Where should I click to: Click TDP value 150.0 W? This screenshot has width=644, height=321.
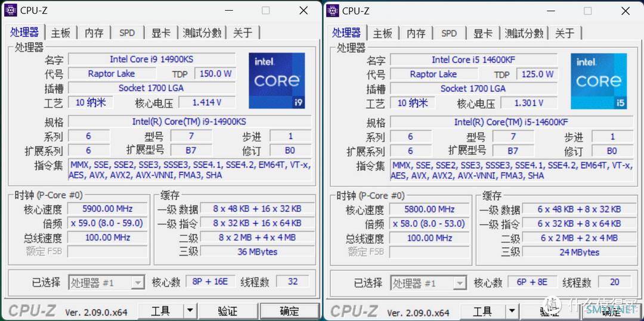[x=215, y=74]
